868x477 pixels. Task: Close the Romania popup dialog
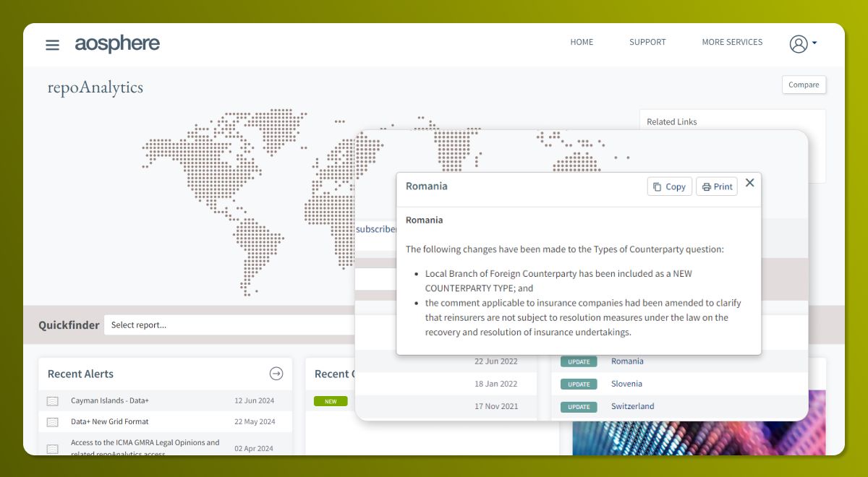coord(749,183)
